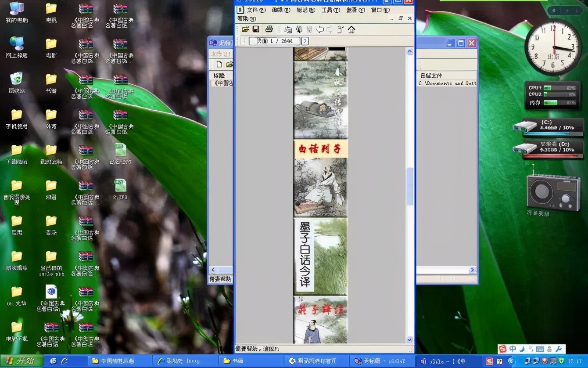The width and height of the screenshot is (588, 368).
Task: Open the 窗口(W) menu
Action: 380,10
